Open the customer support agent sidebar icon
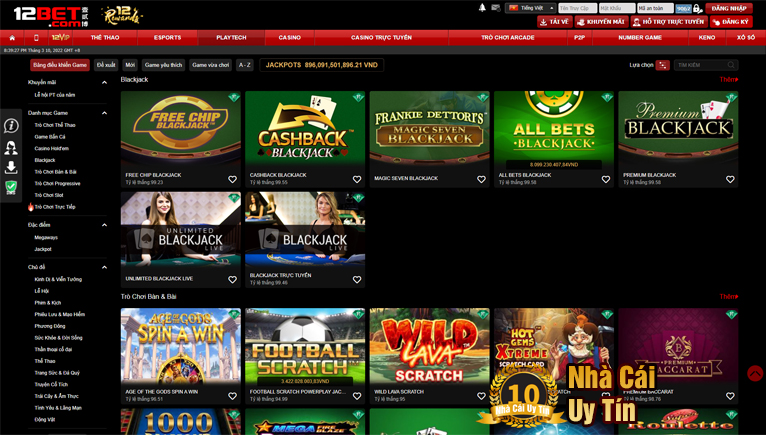 (x=11, y=147)
